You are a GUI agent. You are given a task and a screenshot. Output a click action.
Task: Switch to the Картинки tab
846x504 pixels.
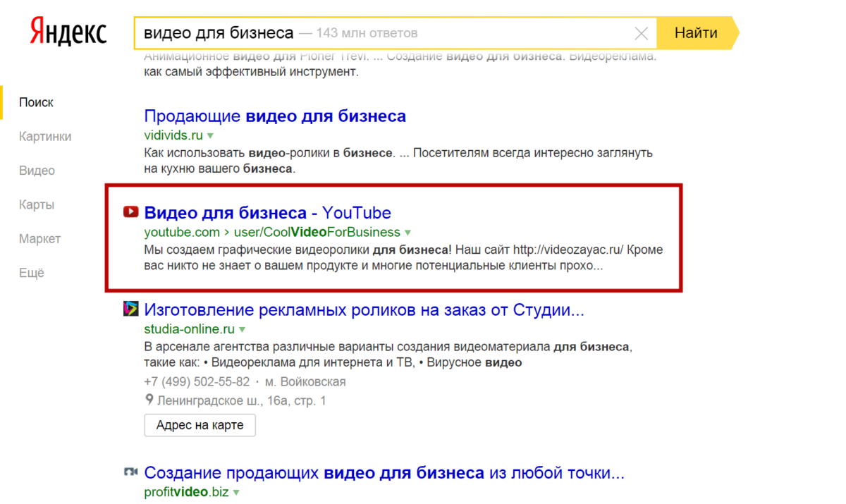pyautogui.click(x=45, y=137)
